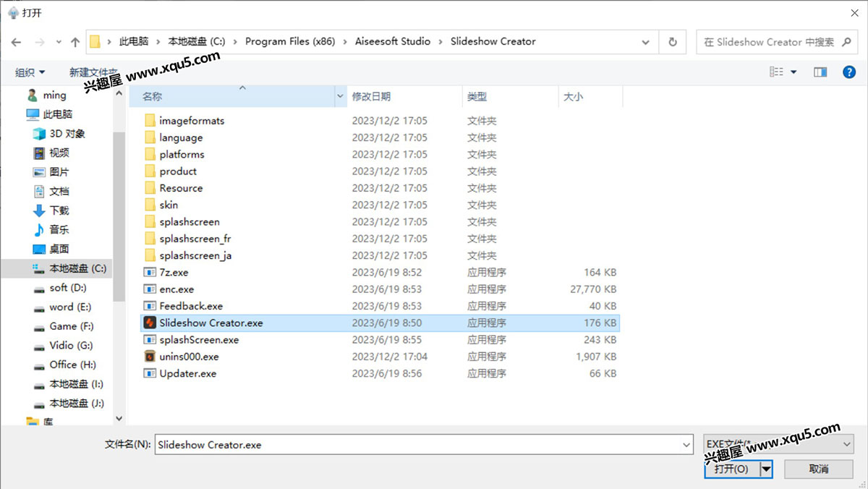Open the help question mark icon
The width and height of the screenshot is (868, 489).
849,72
